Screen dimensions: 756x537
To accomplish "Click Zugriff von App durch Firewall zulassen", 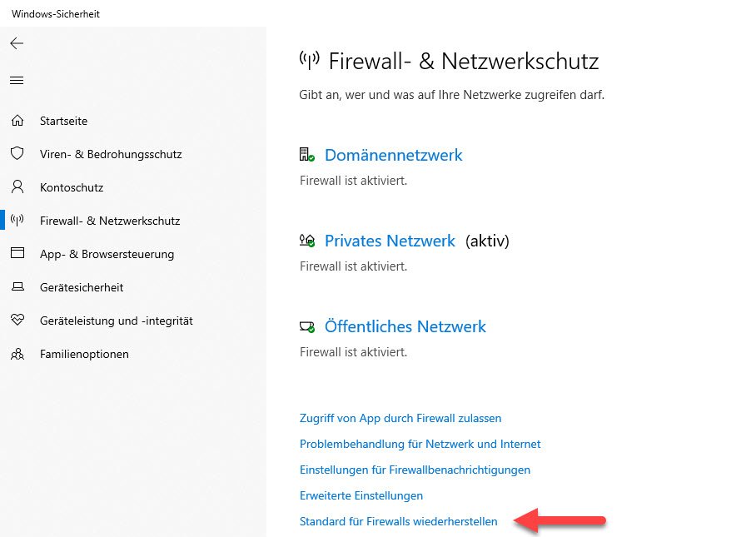I will pos(400,418).
